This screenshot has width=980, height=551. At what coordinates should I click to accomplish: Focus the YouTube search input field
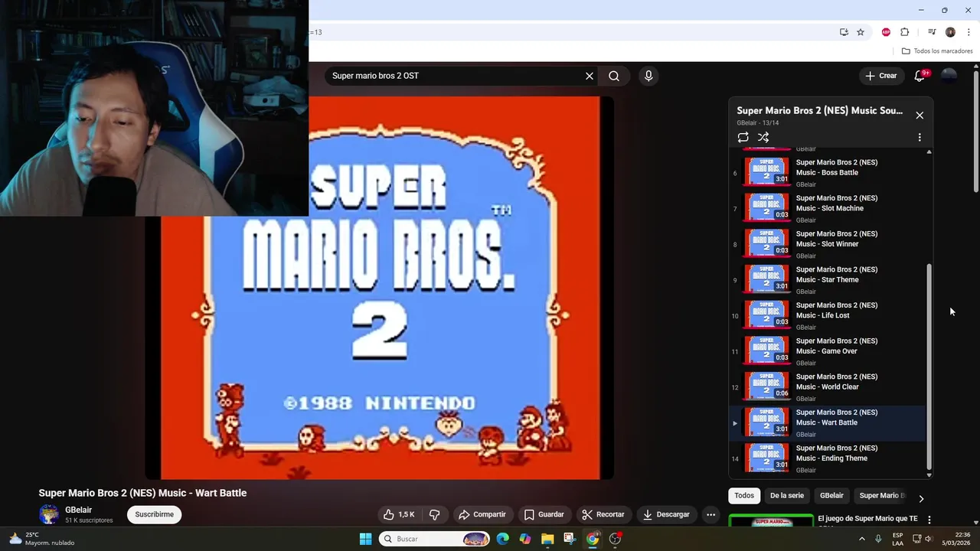[x=456, y=76]
